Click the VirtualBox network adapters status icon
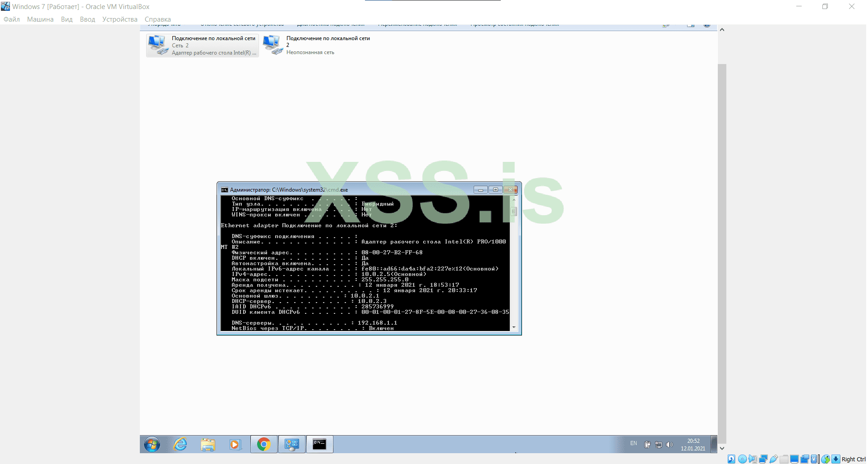Viewport: 868px width, 464px height. pos(763,459)
